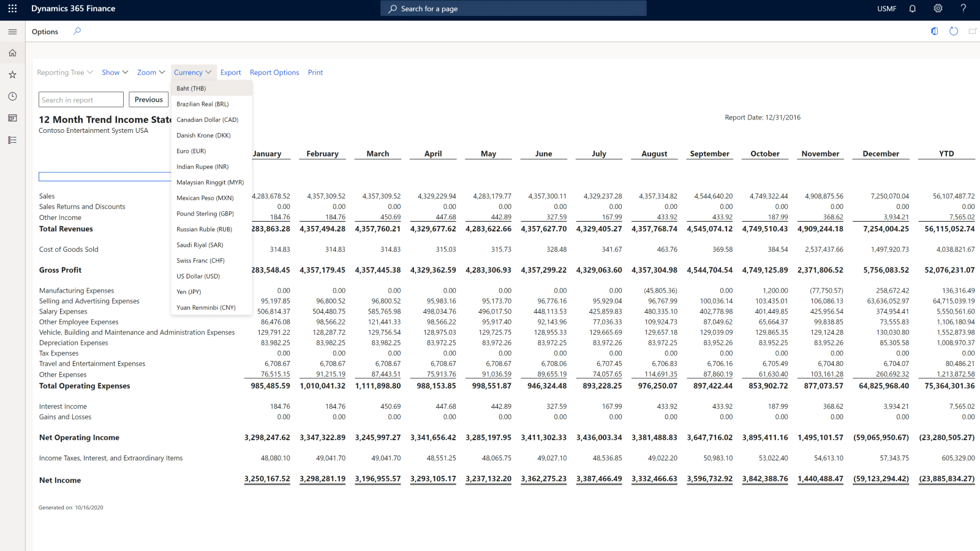The width and height of the screenshot is (980, 551).
Task: Select Euro (EUR) from the currency list
Action: pos(191,151)
